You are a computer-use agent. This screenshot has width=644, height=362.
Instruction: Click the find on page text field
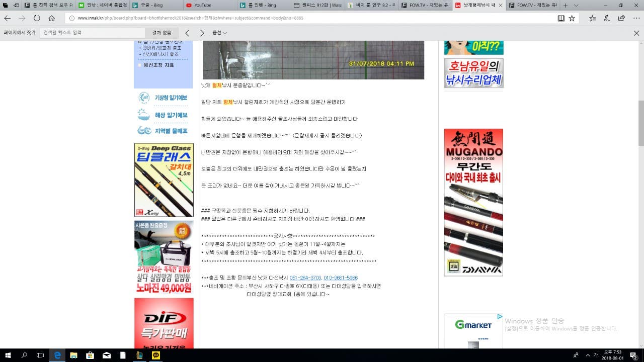[x=93, y=33]
